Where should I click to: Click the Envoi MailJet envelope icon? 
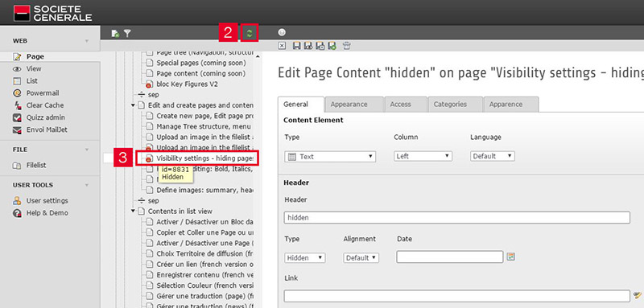17,130
